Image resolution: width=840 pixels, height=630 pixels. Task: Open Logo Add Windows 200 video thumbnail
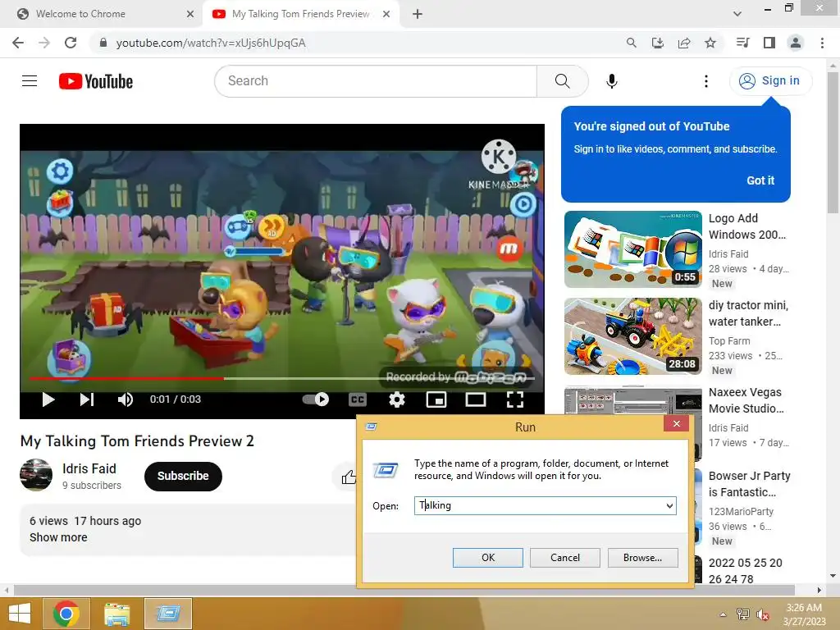click(x=632, y=249)
